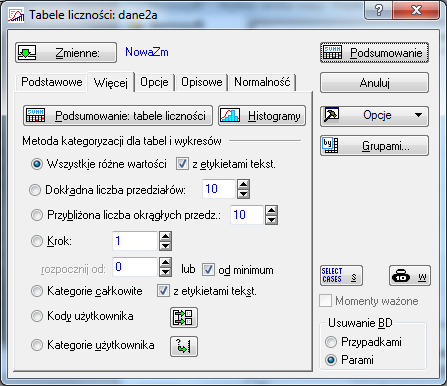Image resolution: width=447 pixels, height=386 pixels.
Task: Open the Zmienne variable selection button
Action: pyautogui.click(x=66, y=53)
